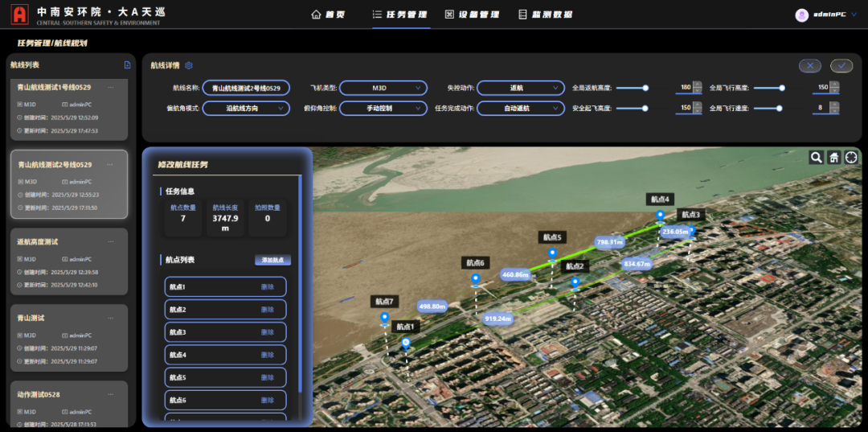This screenshot has height=432, width=868.
Task: Click the X cancel button in 航线详情 panel
Action: click(809, 66)
